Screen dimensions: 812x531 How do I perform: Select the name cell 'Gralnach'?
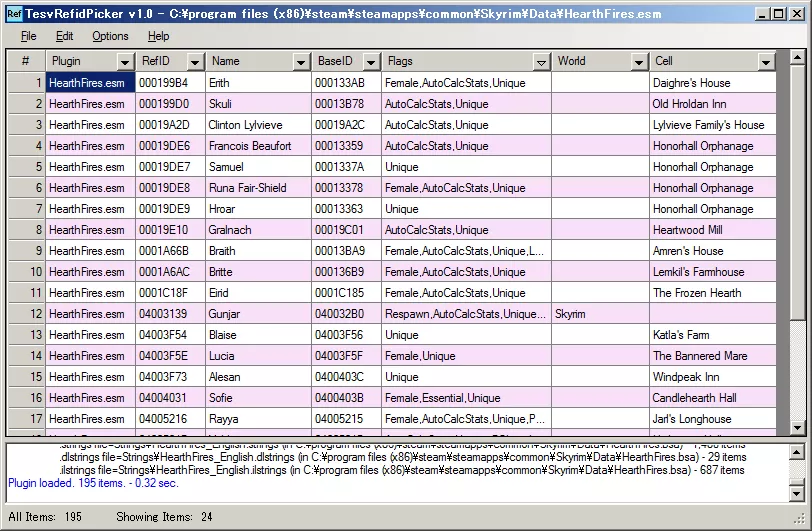(258, 230)
